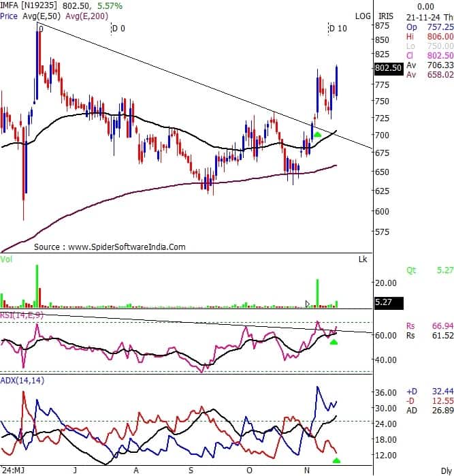Click the small triangle marker in the volume panel
This screenshot has width=454, height=476.
point(308,303)
